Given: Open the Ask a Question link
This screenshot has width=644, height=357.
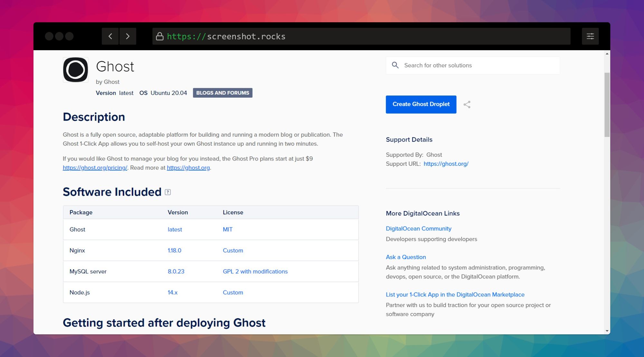Looking at the screenshot, I should pyautogui.click(x=406, y=257).
